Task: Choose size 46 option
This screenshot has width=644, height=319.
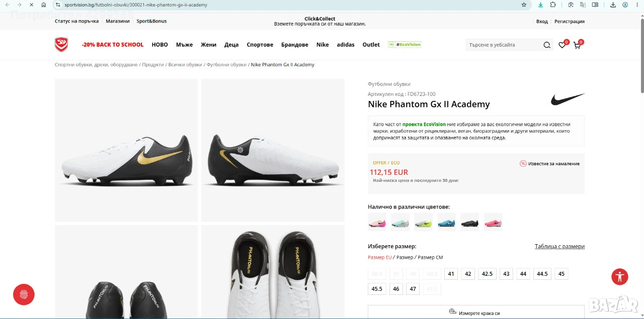Action: coord(396,289)
